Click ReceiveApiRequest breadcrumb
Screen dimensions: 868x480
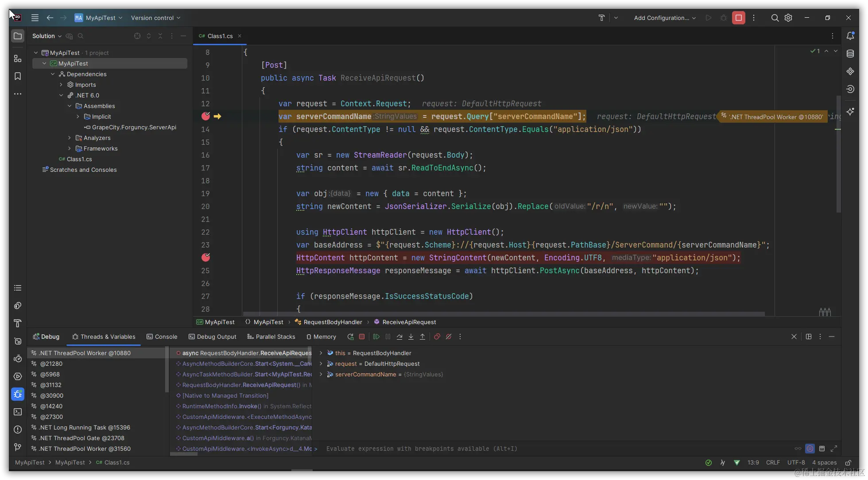[409, 322]
